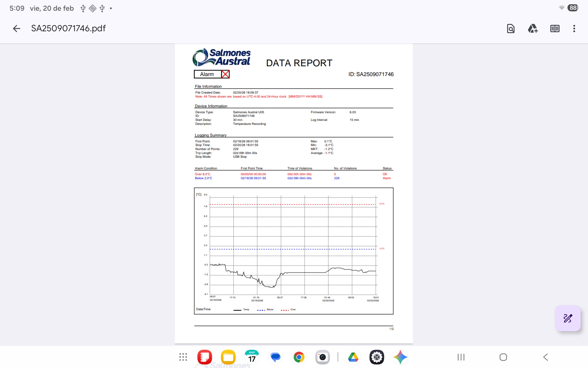Open the app drawer grid icon
The height and width of the screenshot is (368, 588).
[x=183, y=357]
